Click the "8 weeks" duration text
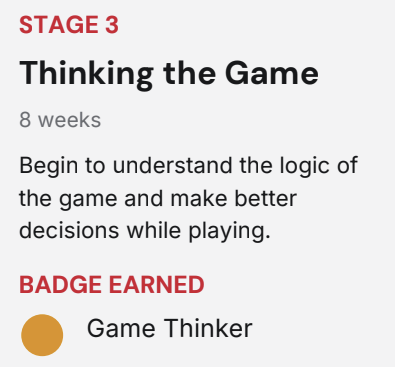The height and width of the screenshot is (367, 395). pos(60,120)
